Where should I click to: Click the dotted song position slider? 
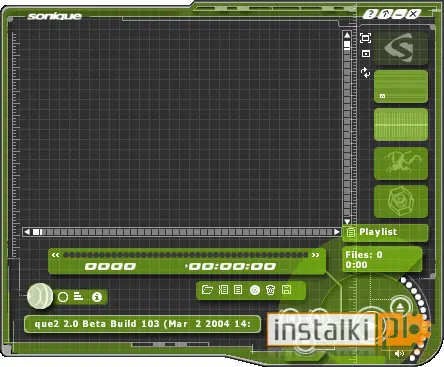pos(185,255)
